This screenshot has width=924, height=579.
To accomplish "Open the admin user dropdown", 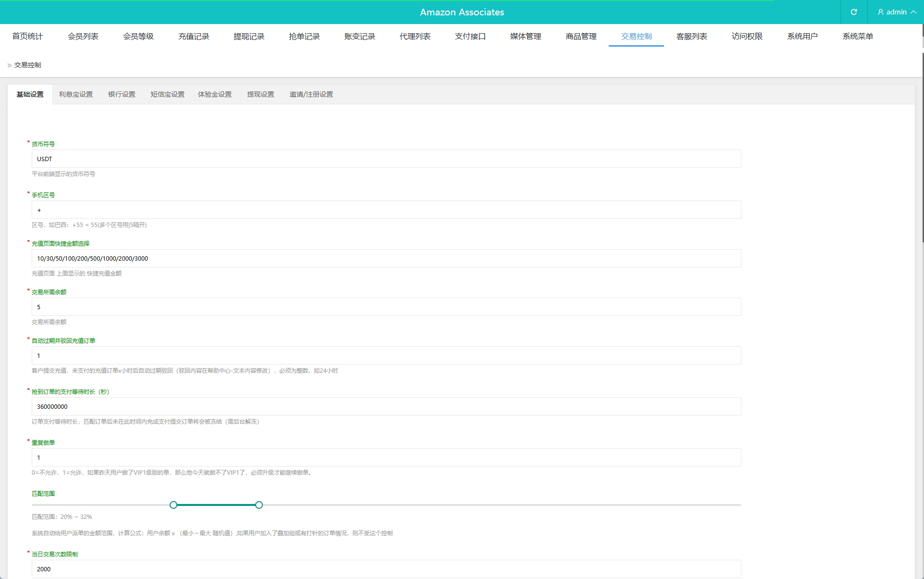I will 897,12.
